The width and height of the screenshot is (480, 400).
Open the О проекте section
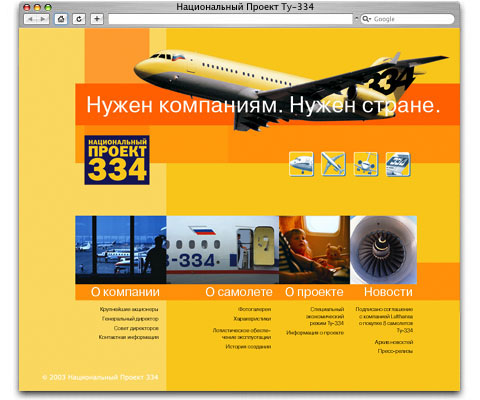click(x=314, y=292)
